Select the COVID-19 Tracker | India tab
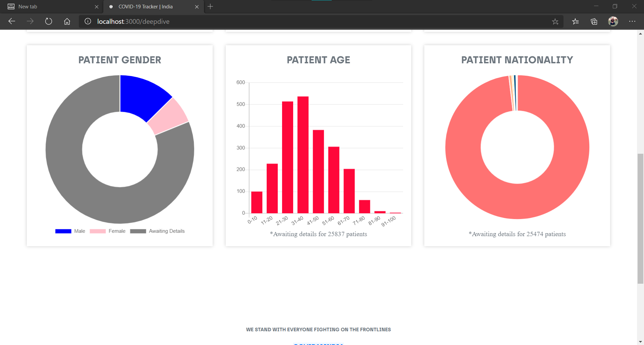Image resolution: width=644 pixels, height=345 pixels. 154,7
